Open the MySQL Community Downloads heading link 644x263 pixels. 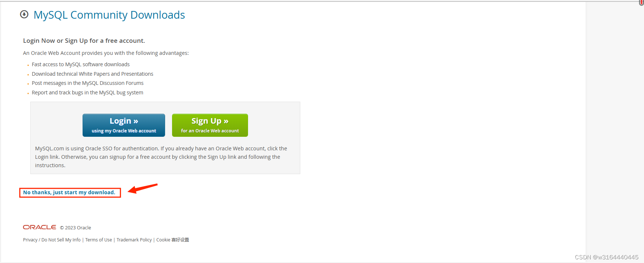point(109,15)
